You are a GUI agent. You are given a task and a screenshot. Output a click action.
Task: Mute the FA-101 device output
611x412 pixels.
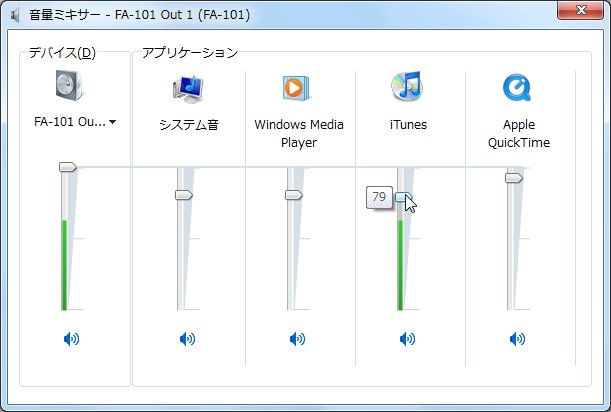coord(71,339)
